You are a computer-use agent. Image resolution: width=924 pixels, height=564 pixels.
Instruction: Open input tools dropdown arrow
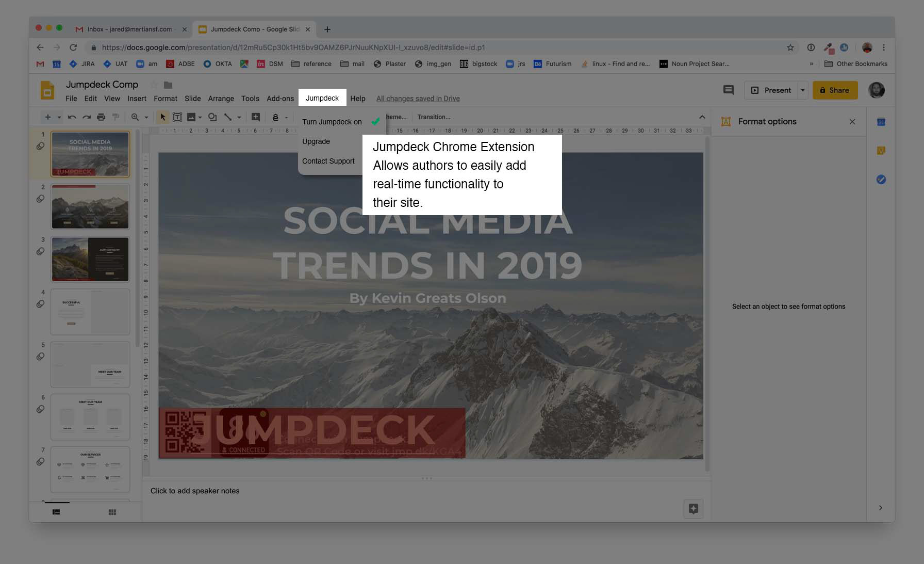point(286,118)
